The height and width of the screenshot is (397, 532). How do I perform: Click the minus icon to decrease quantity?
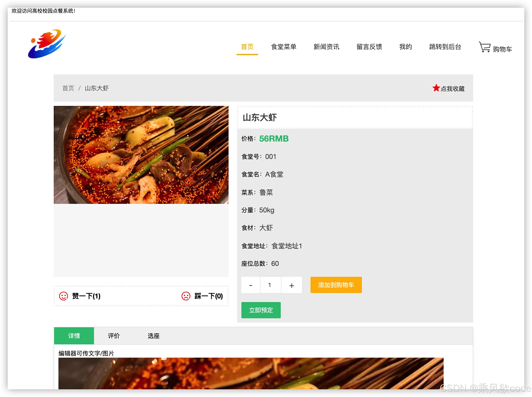(251, 285)
